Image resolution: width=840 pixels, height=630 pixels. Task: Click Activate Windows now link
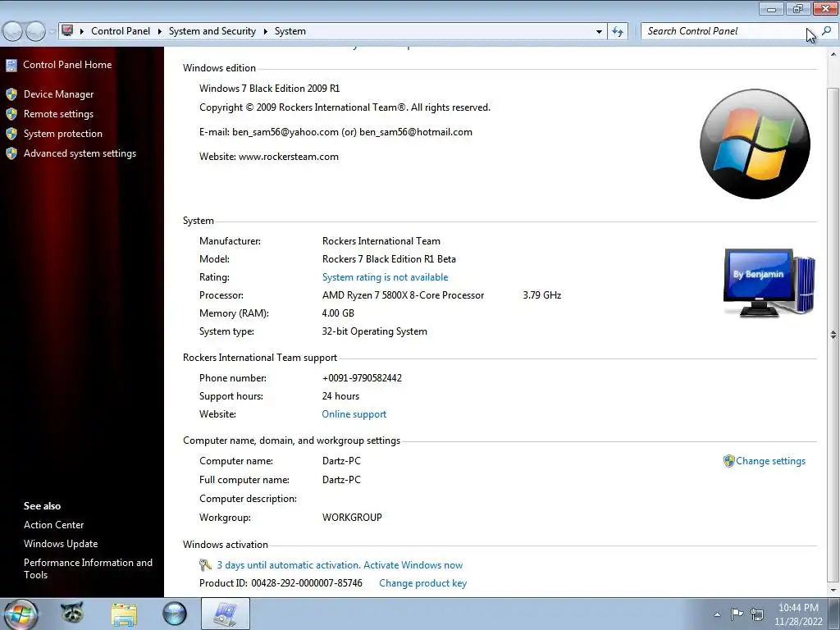click(x=413, y=565)
